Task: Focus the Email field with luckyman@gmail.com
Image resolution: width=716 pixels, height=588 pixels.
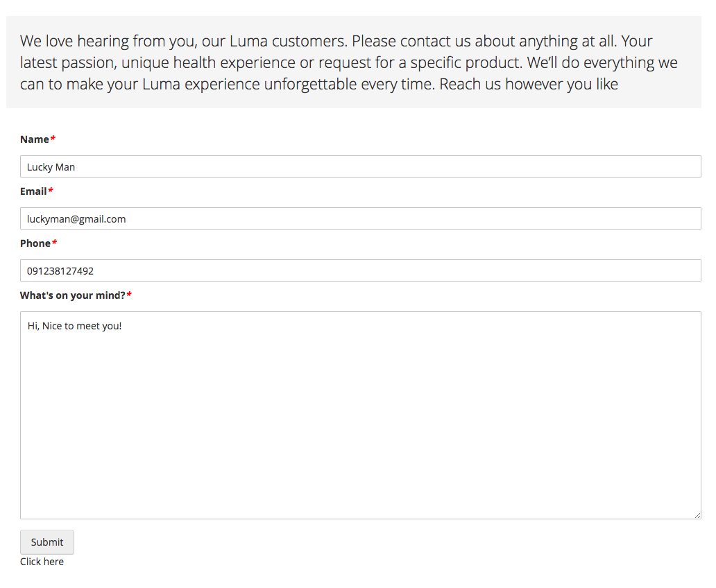Action: 361,218
